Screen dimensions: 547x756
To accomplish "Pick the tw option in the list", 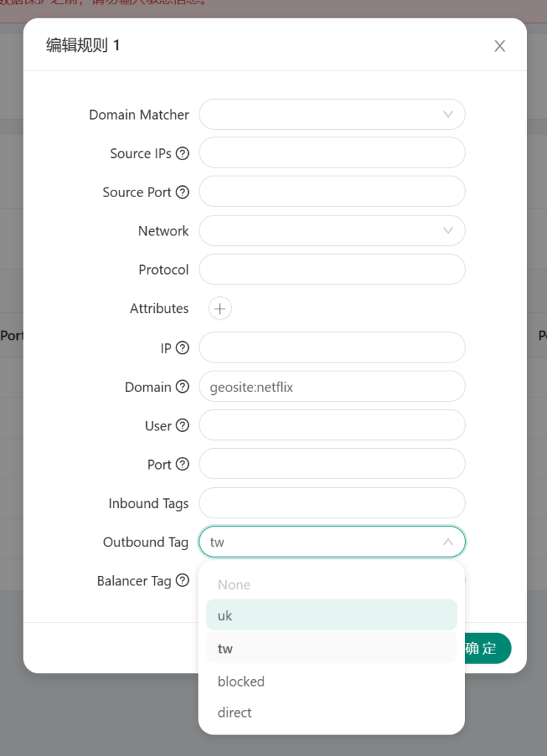I will point(331,648).
